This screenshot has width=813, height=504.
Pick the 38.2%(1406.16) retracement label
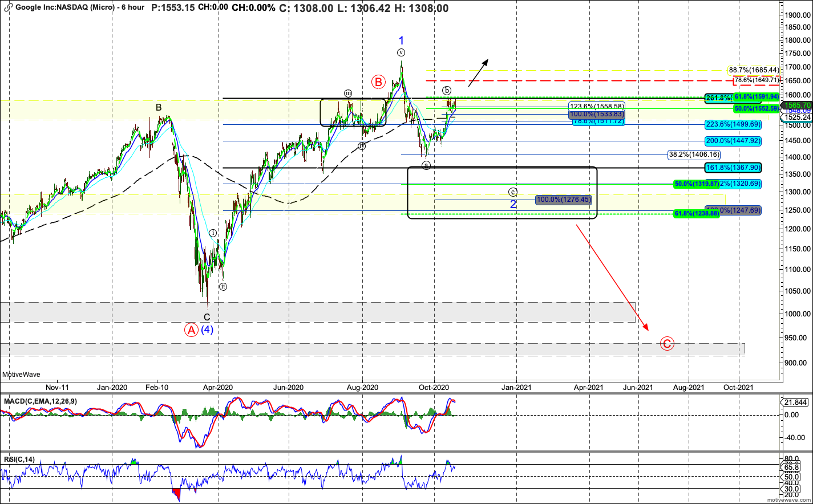(694, 155)
